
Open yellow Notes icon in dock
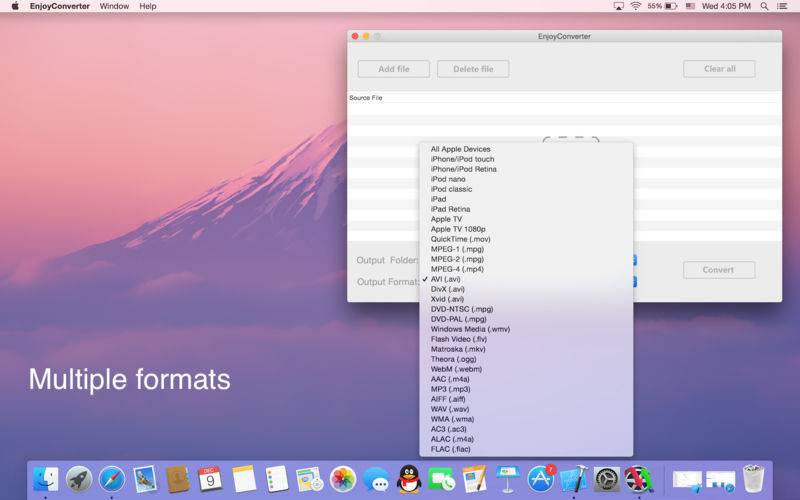(244, 480)
